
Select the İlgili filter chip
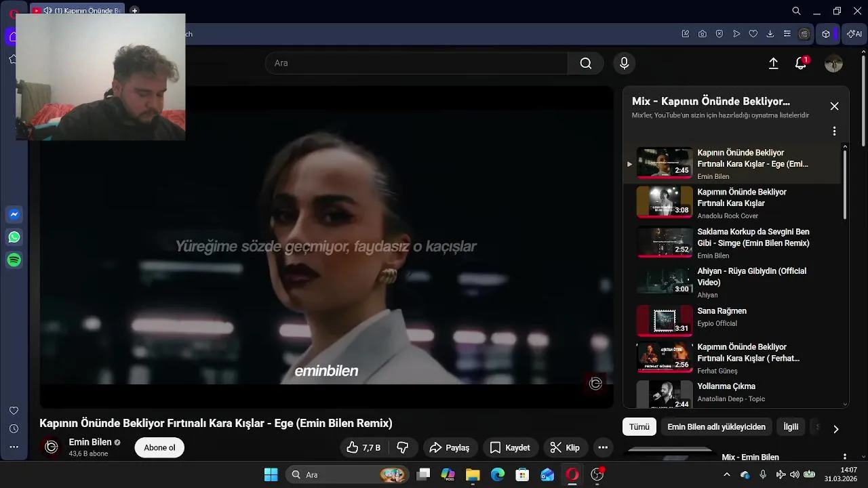[791, 427]
